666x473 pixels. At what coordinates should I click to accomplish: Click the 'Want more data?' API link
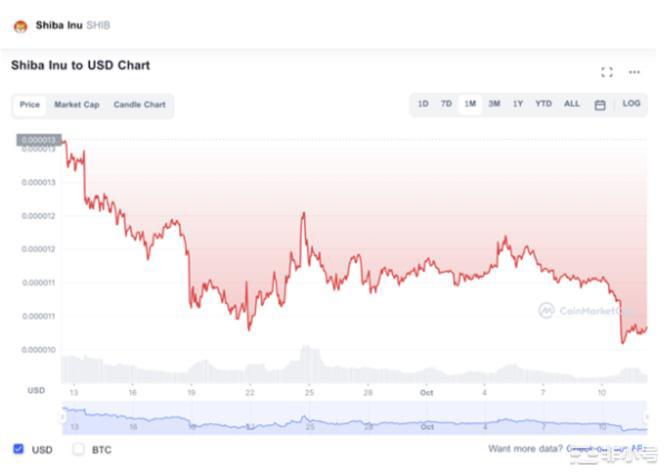click(x=565, y=449)
